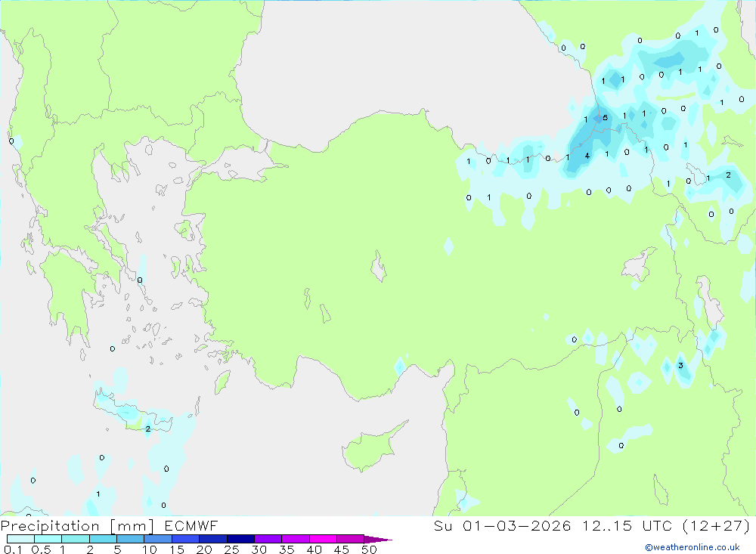Viewport: 756px width, 554px height.
Task: Click the 'Su 01-03-2026' date text
Action: (503, 525)
